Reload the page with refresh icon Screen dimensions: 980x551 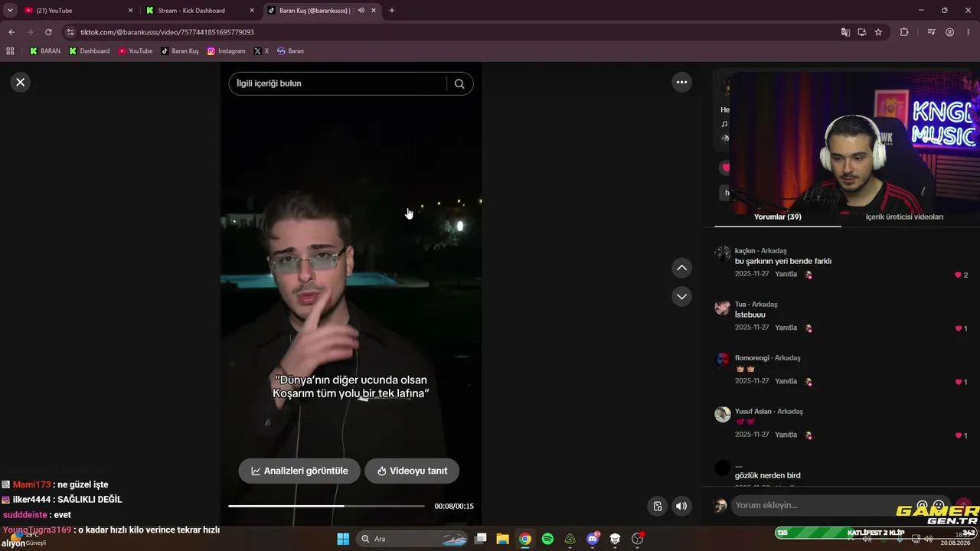click(48, 32)
